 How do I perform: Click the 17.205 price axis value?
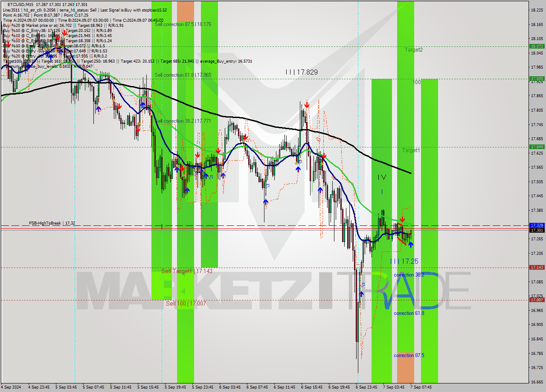[x=537, y=253]
